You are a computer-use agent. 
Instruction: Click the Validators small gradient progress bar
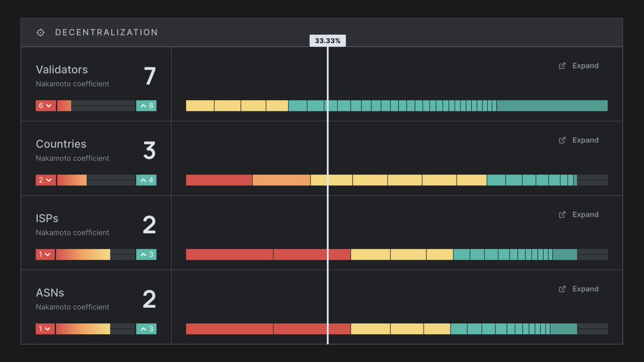point(96,106)
